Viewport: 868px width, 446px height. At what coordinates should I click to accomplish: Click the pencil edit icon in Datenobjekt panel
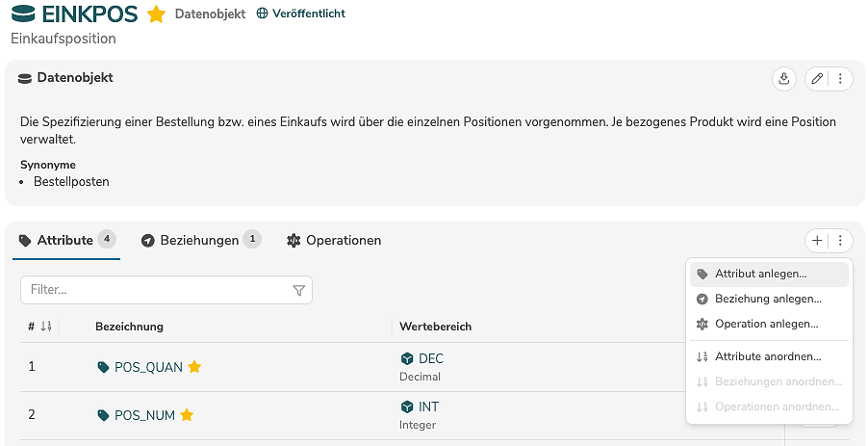[817, 79]
